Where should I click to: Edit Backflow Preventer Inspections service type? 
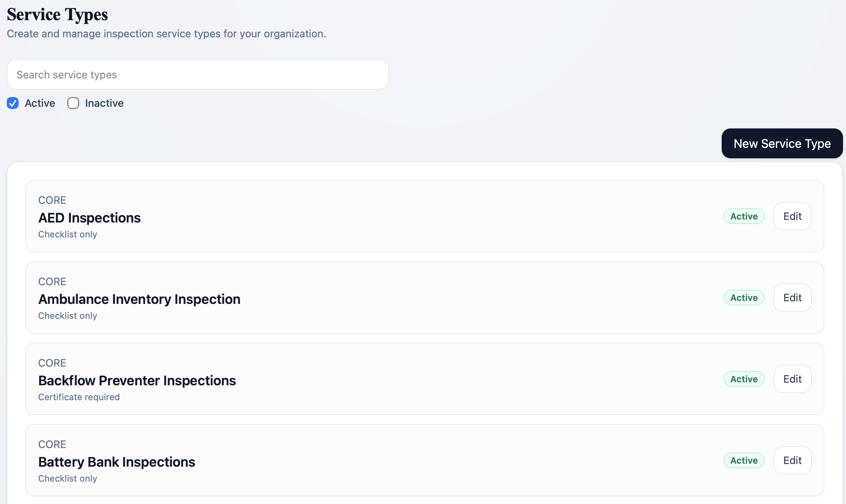(x=792, y=379)
